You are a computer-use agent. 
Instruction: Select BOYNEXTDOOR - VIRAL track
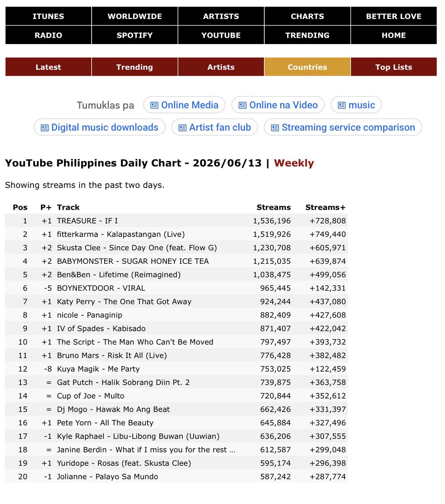(101, 288)
